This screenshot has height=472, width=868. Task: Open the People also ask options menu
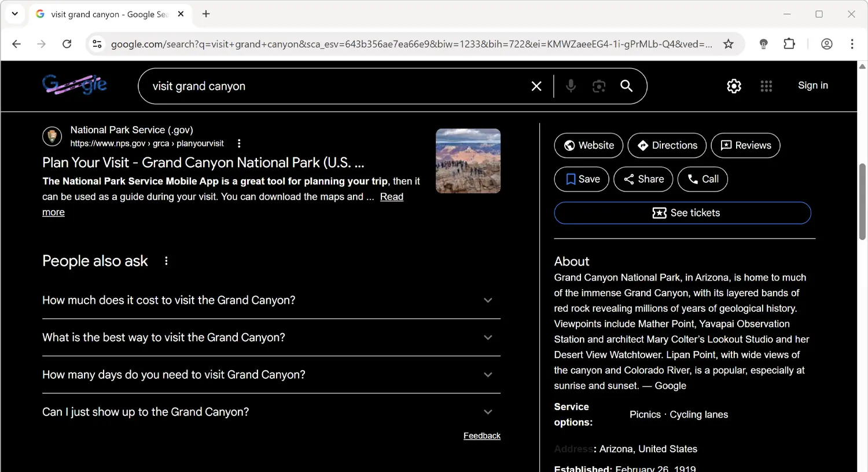tap(166, 261)
